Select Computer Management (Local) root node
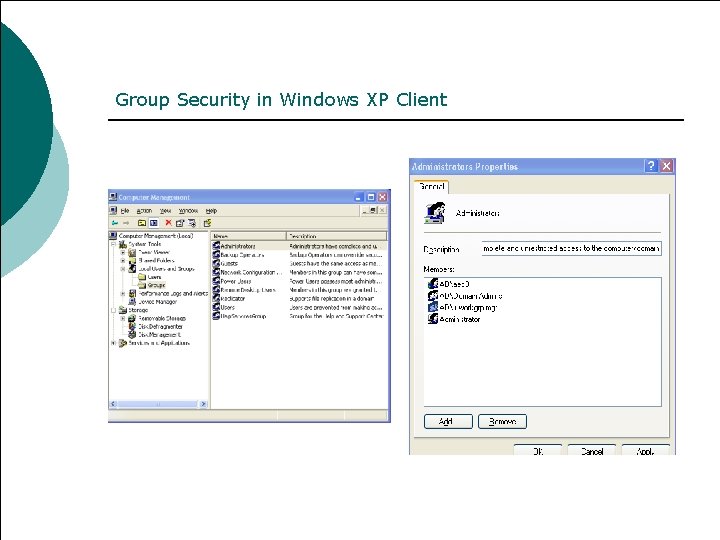 pos(156,236)
